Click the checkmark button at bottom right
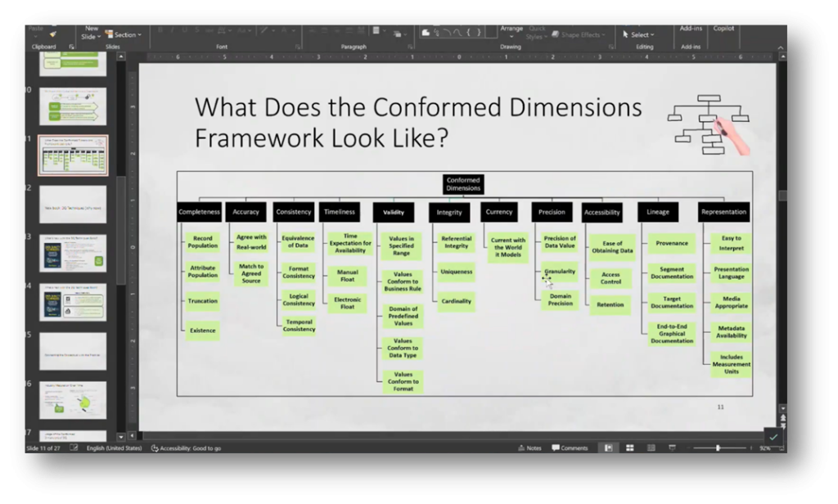This screenshot has height=504, width=838. (x=773, y=437)
